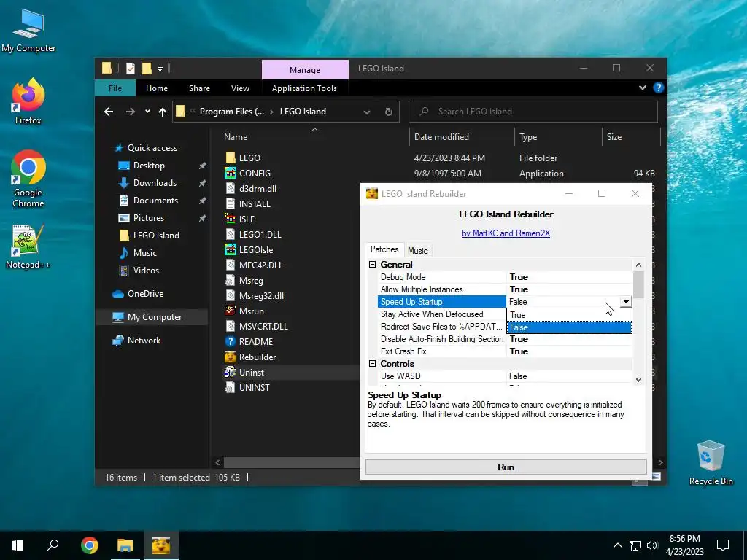Image resolution: width=747 pixels, height=560 pixels.
Task: Go up one folder level
Action: pyautogui.click(x=163, y=112)
